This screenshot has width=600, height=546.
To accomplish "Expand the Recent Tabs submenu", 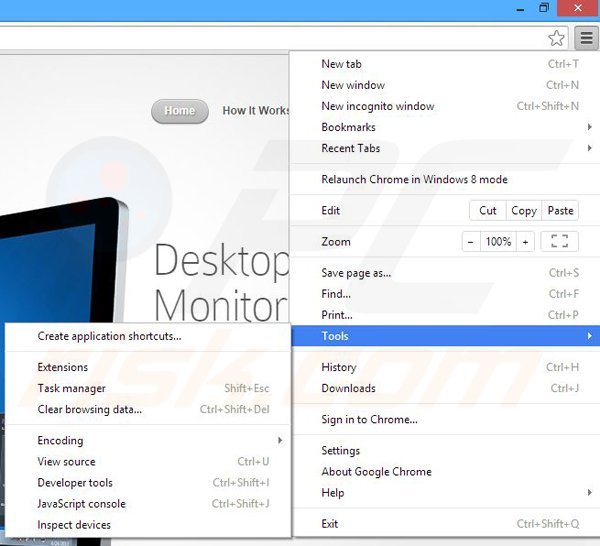I will 351,148.
